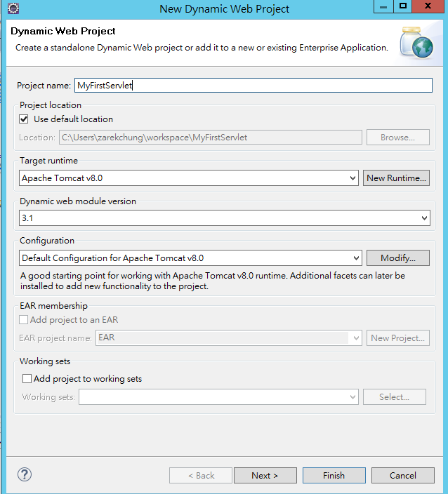Minimize the New Dynamic Web Project dialog

pos(383,6)
